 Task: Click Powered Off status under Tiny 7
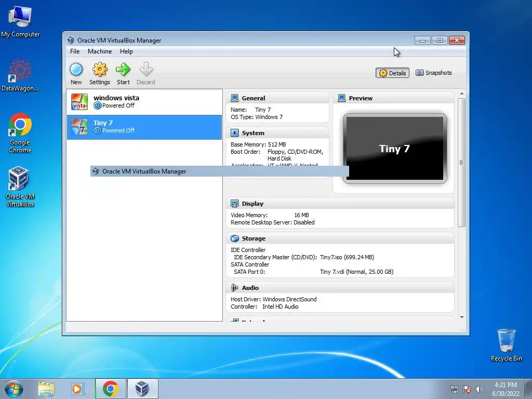[x=118, y=130]
